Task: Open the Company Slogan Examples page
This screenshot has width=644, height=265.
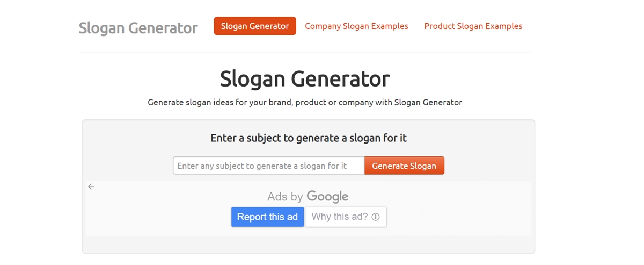Action: click(356, 26)
